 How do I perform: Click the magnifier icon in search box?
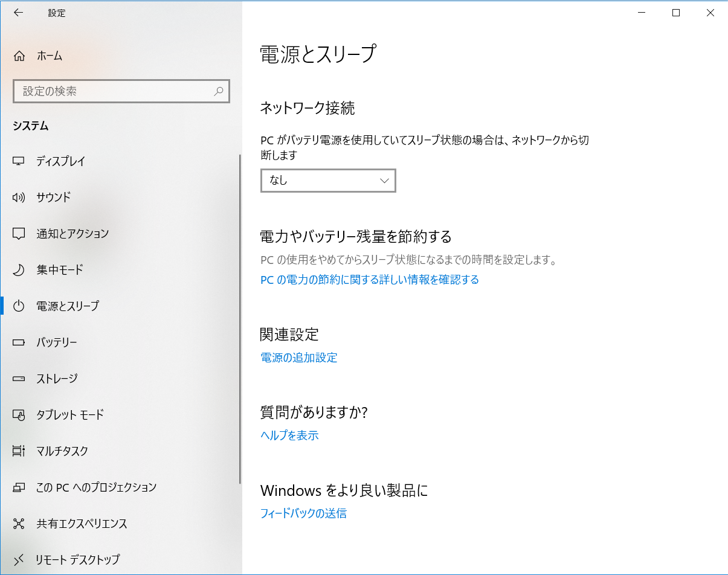pyautogui.click(x=219, y=91)
